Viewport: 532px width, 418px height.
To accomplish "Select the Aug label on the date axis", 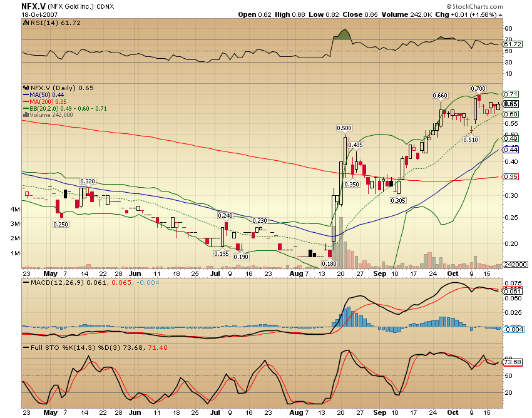I will pyautogui.click(x=296, y=273).
